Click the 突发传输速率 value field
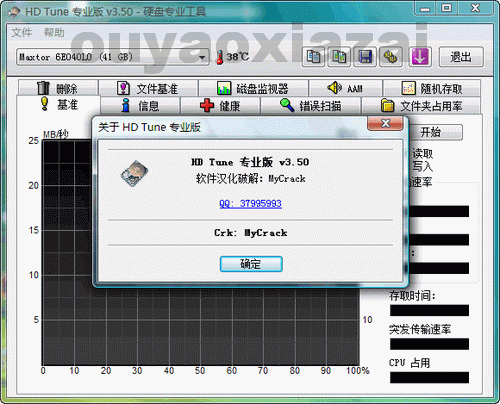Viewport: 500px width, 404px height. pyautogui.click(x=429, y=344)
